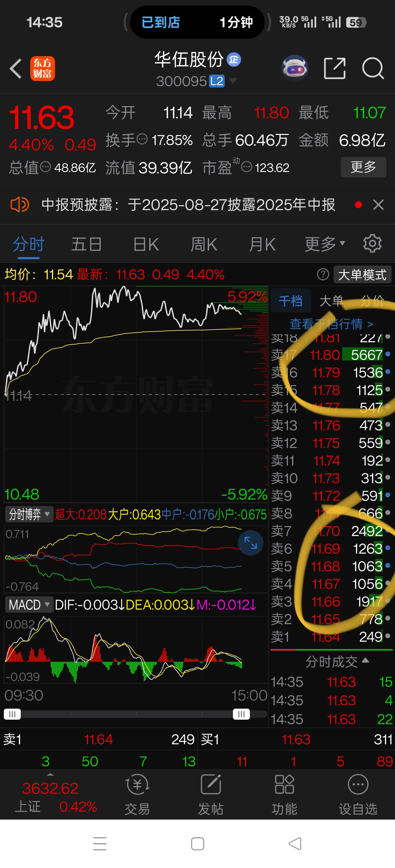Tap the 企 badge beside 华伍股份
The width and height of the screenshot is (395, 868).
point(234,60)
